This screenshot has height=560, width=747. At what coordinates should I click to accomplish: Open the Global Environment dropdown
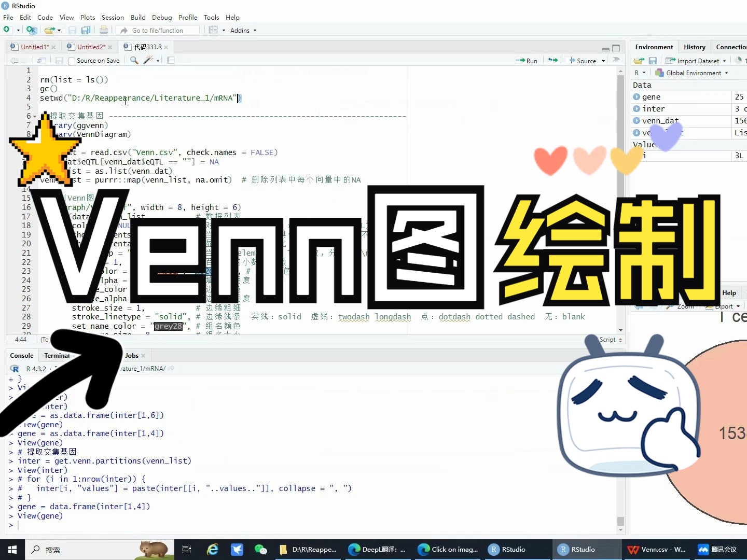click(692, 73)
